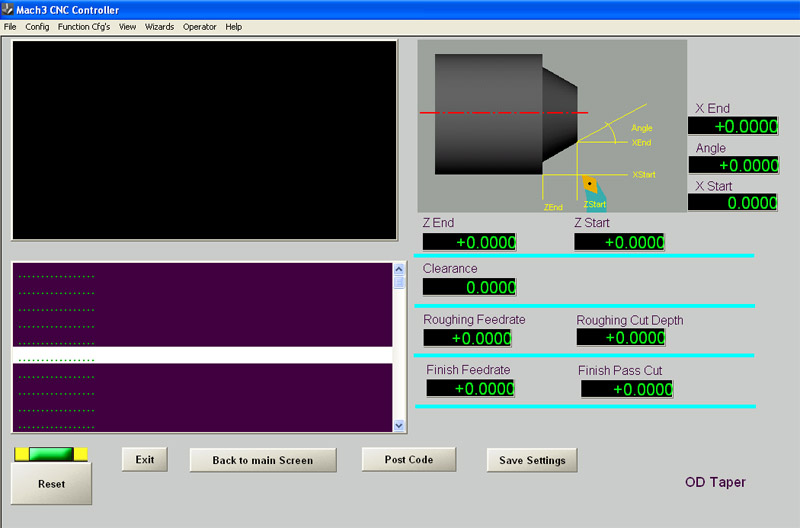Click the orange tool insert in diagram

590,185
